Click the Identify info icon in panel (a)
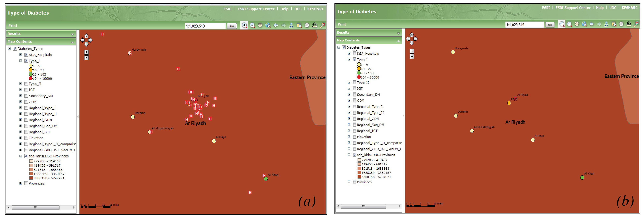644x220 pixels. click(307, 26)
